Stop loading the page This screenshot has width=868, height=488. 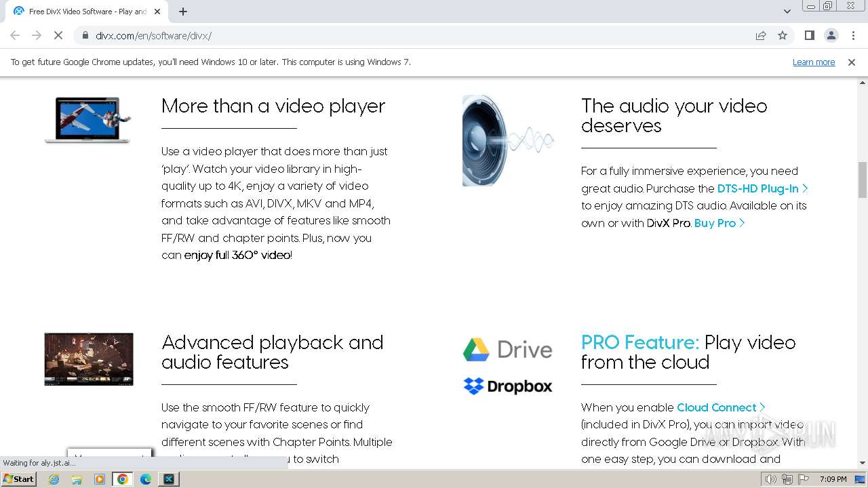pos(58,35)
